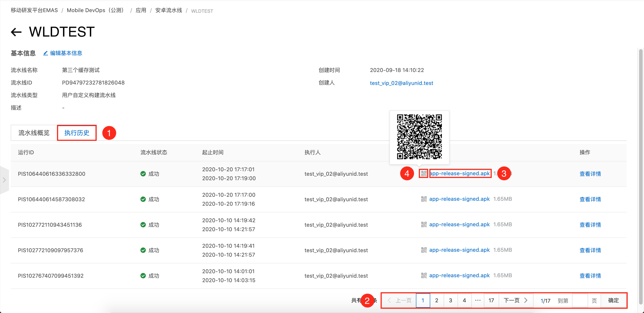Click the green success icon for PIS106440614587308032
The width and height of the screenshot is (644, 313).
143,199
